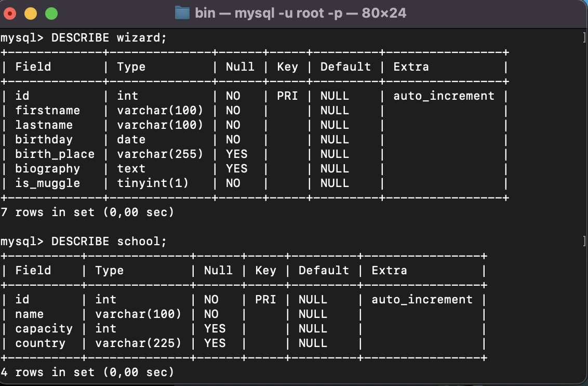Click the 'DESCRIBE school;' command line

pos(84,241)
